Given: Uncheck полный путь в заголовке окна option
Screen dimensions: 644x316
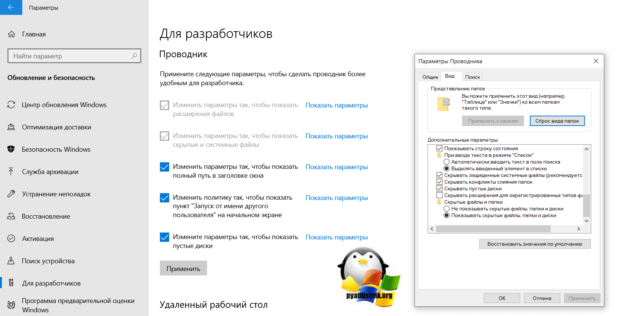Looking at the screenshot, I should (164, 167).
